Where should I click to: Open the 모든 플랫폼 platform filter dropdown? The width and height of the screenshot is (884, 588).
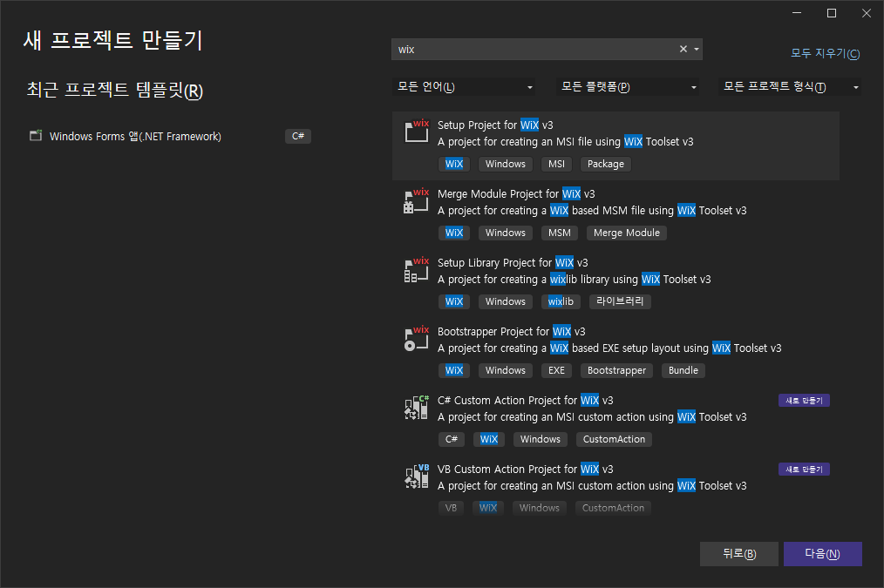coord(628,87)
